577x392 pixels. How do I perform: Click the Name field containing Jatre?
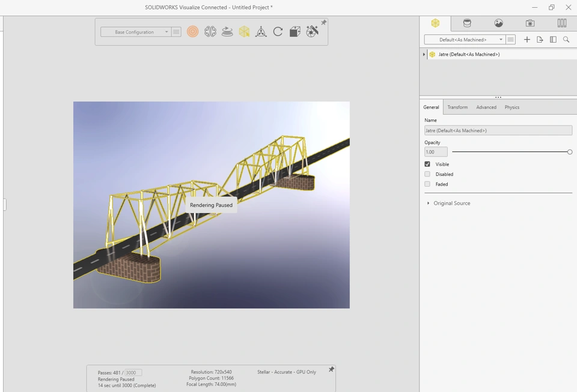(498, 130)
